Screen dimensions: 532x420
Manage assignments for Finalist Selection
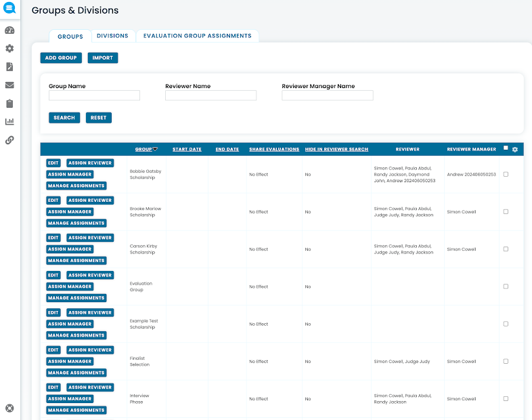[x=76, y=373]
